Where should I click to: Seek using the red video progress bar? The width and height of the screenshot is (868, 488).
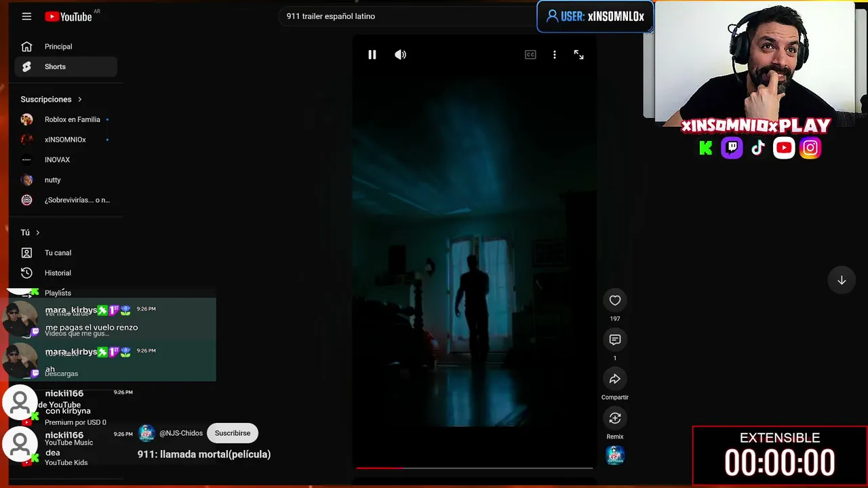tap(474, 468)
